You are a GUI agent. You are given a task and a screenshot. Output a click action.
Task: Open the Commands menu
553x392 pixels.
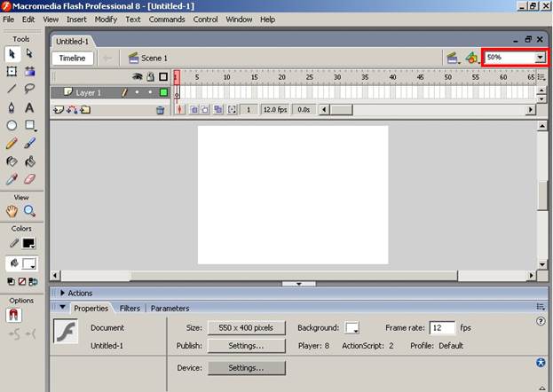167,20
